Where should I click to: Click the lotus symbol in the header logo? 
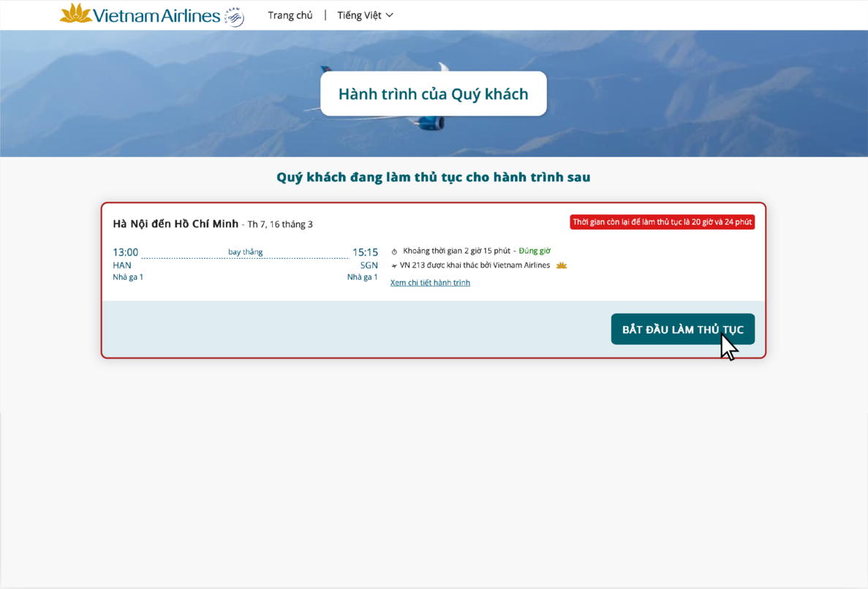(75, 13)
